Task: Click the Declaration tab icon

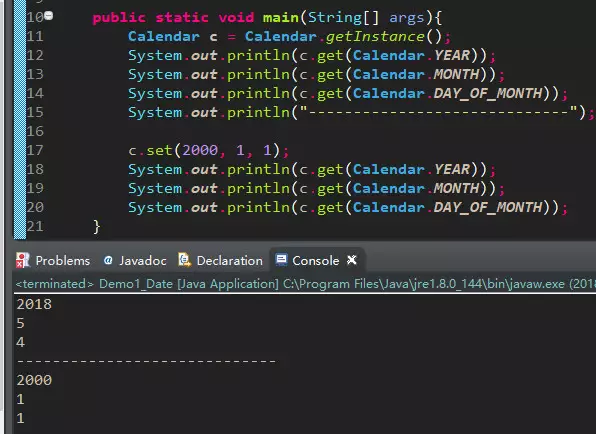Action: pos(185,260)
